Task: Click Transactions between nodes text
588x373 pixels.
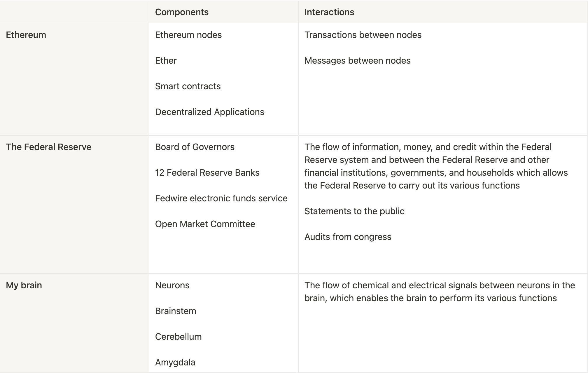Action: [363, 35]
